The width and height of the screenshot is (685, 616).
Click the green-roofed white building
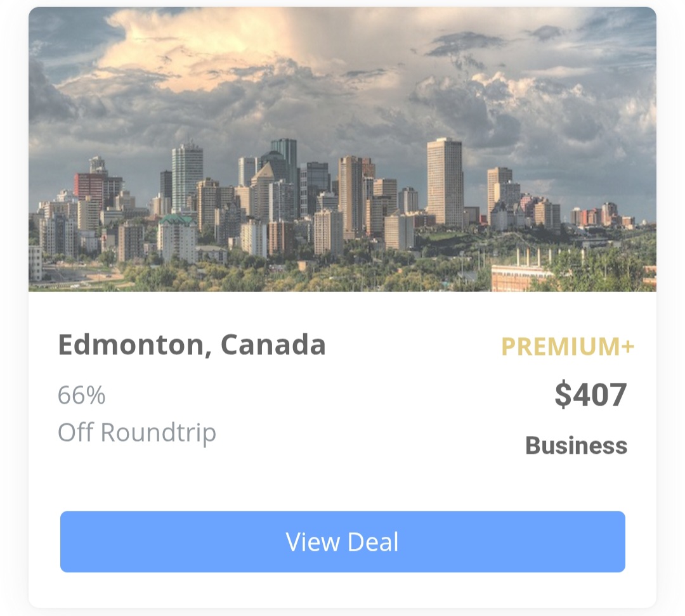coord(178,238)
